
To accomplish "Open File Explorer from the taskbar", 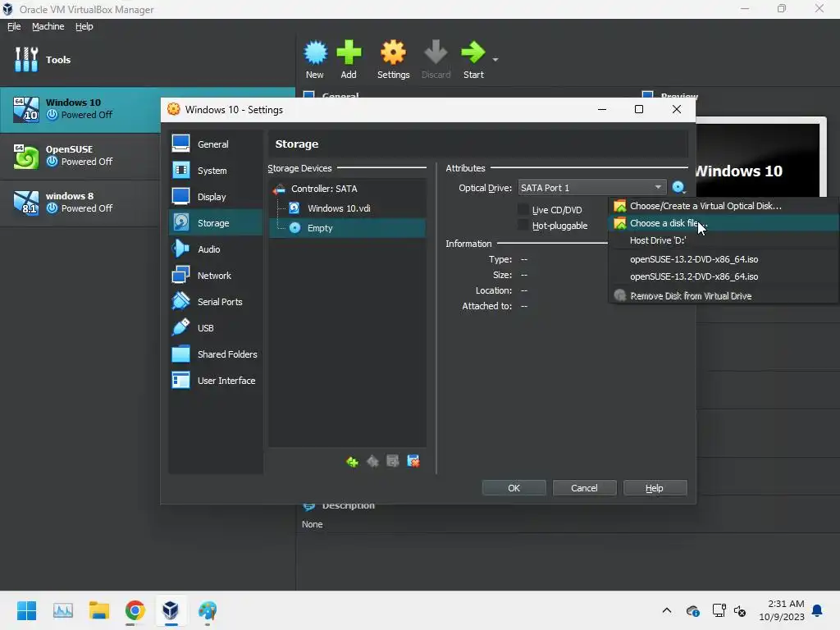I will (99, 610).
